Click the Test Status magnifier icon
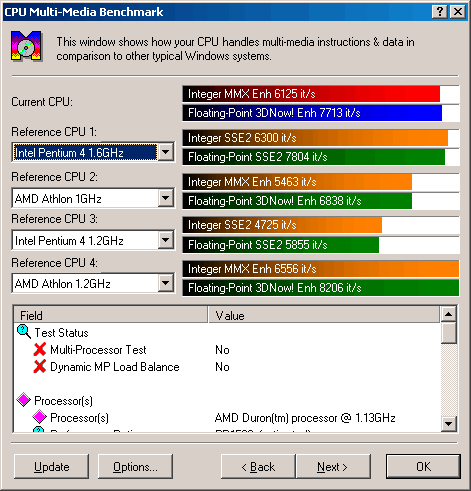This screenshot has width=471, height=491. coord(24,332)
